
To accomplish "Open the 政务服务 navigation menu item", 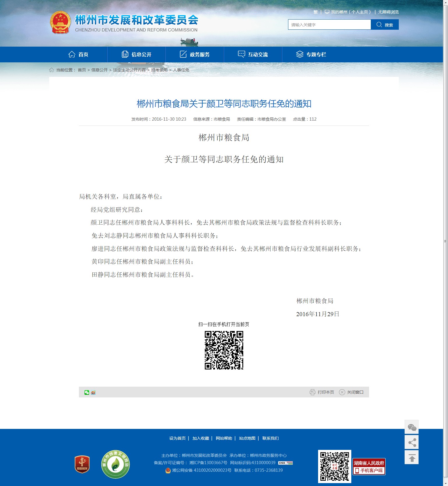I will coord(195,54).
